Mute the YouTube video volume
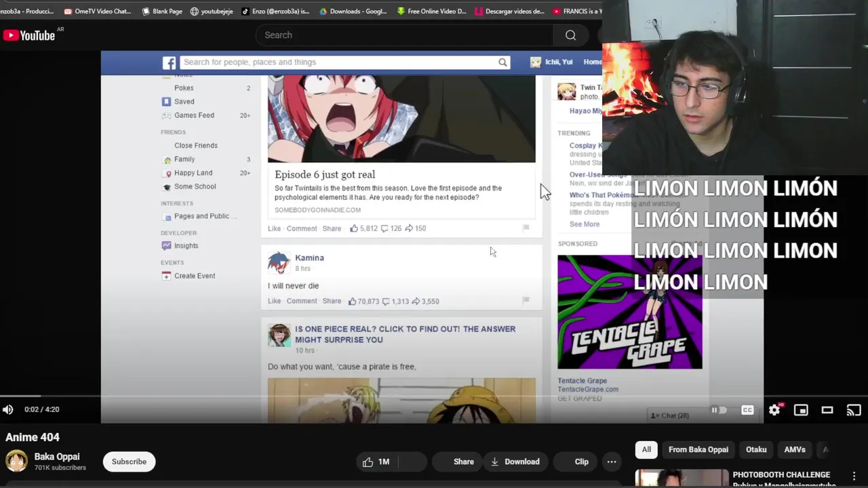 pyautogui.click(x=7, y=409)
